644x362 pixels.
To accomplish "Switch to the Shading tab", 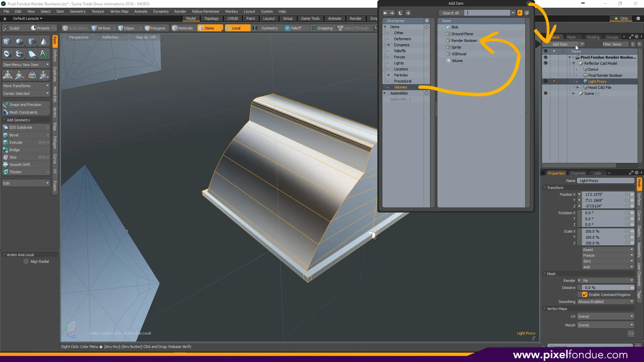I will click(x=593, y=37).
